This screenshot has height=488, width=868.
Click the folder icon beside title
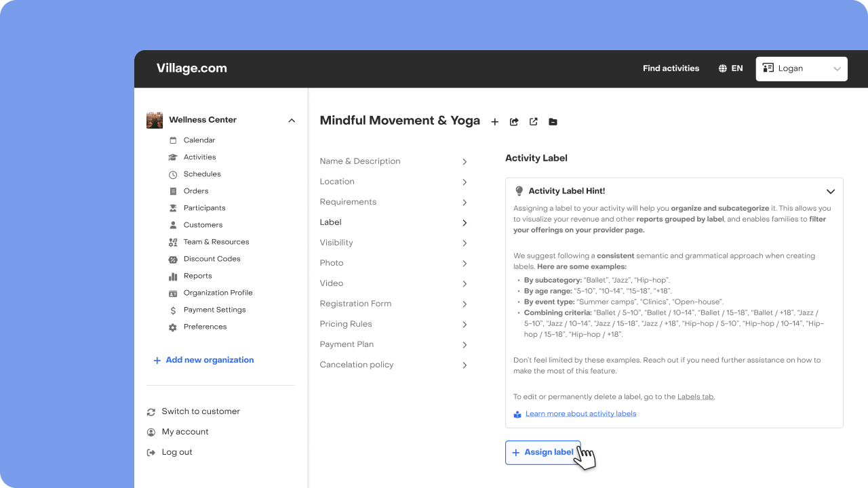coord(553,122)
